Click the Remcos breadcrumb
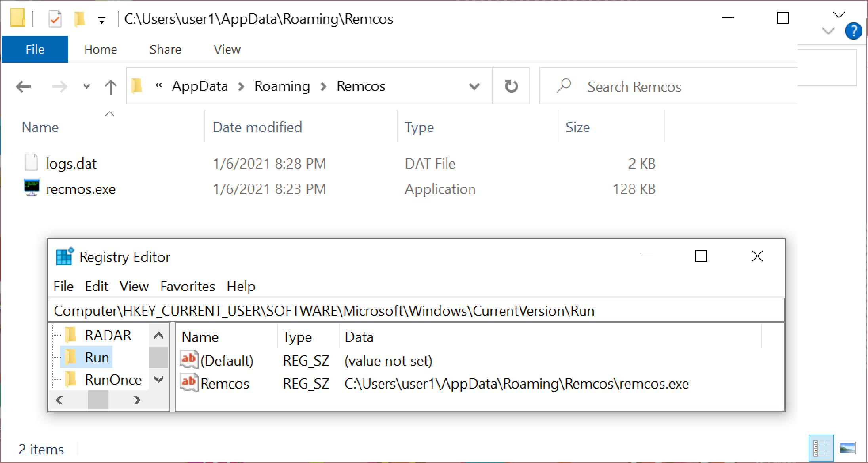The height and width of the screenshot is (463, 868). point(361,86)
